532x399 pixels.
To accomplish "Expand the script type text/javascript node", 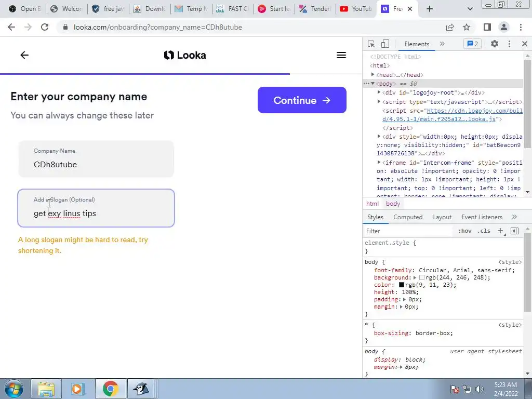I will (379, 101).
